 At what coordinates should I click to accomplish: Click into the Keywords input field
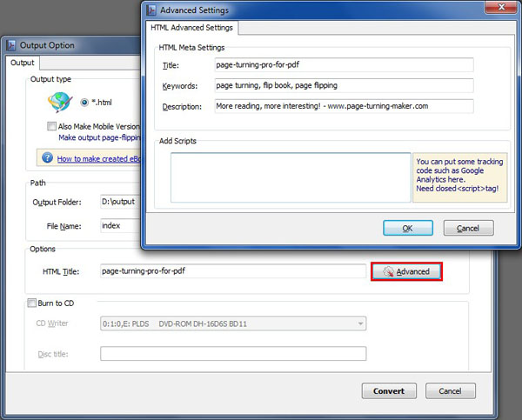[344, 85]
